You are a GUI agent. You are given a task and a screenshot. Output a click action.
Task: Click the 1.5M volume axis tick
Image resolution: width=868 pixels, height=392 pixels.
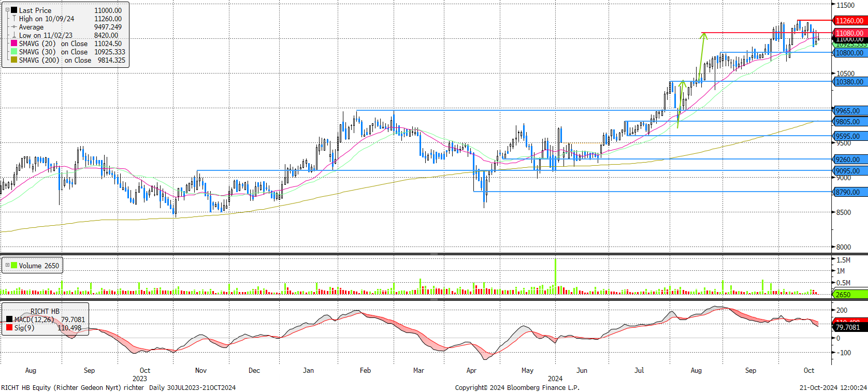coord(844,260)
